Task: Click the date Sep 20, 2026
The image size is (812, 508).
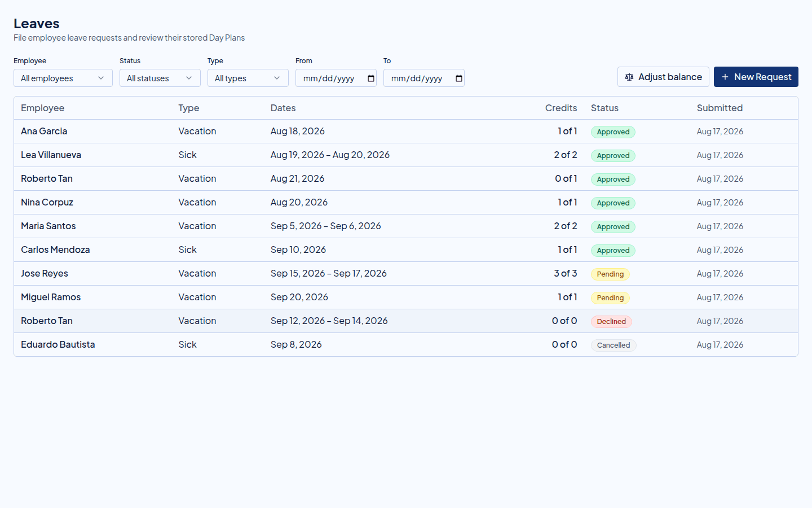Action: click(299, 297)
